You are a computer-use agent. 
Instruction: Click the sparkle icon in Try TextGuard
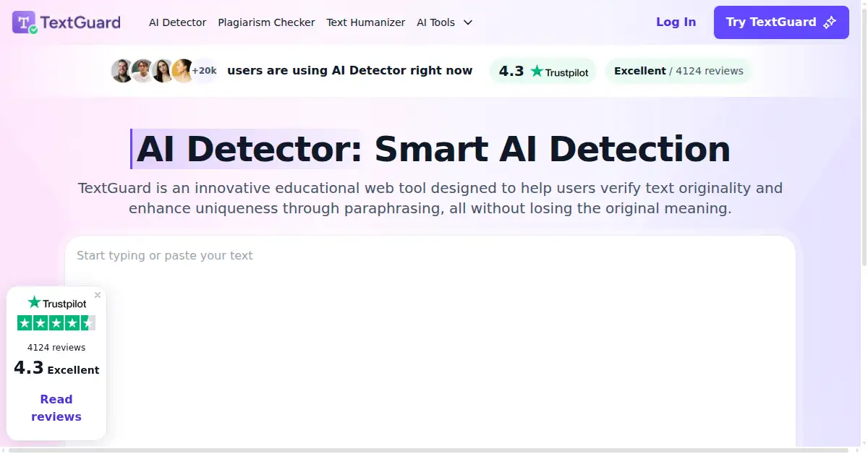point(830,22)
